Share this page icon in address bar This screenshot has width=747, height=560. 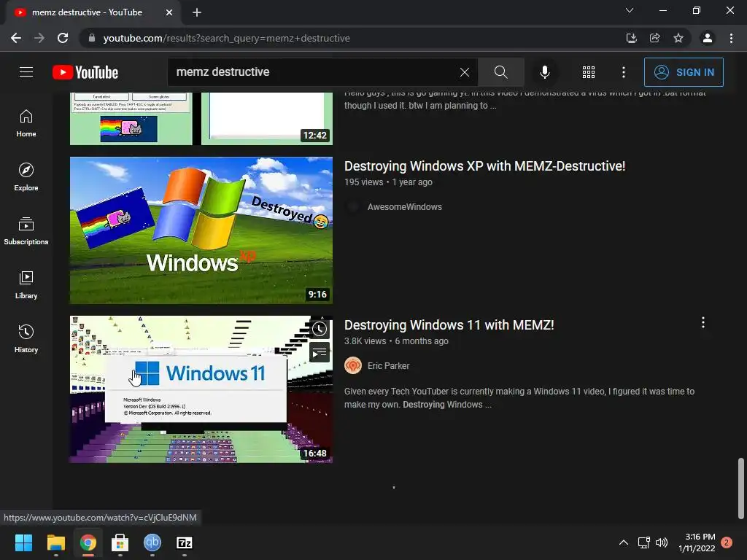click(x=655, y=38)
